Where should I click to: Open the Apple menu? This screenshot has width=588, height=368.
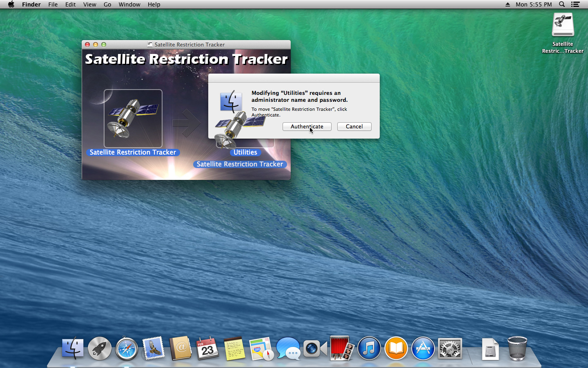11,4
